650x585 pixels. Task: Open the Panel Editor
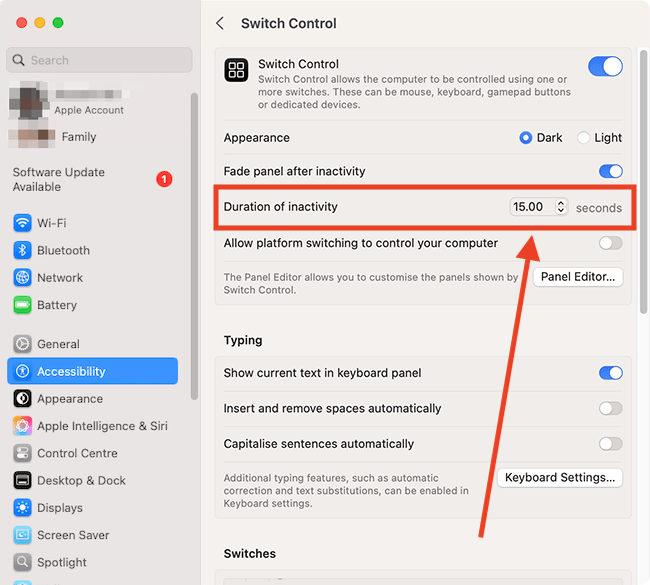click(578, 277)
